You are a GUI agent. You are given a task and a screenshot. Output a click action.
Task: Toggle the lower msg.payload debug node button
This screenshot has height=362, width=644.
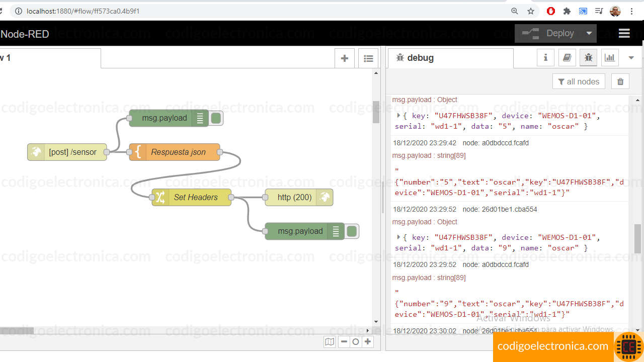352,231
